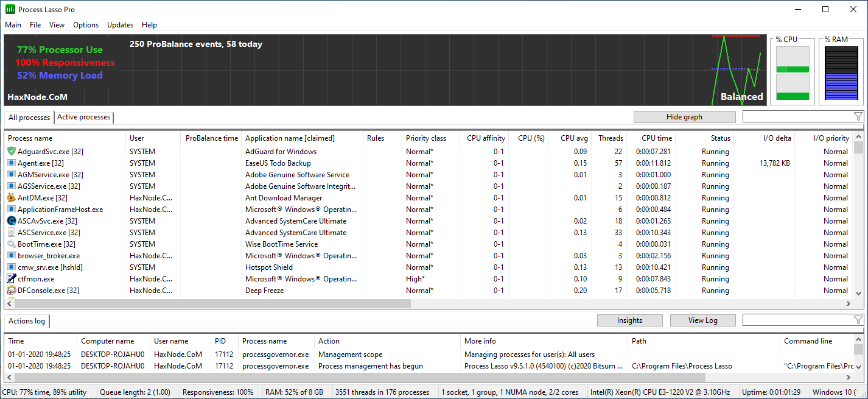Sort by Process name column header
This screenshot has height=399, width=868.
click(65, 138)
